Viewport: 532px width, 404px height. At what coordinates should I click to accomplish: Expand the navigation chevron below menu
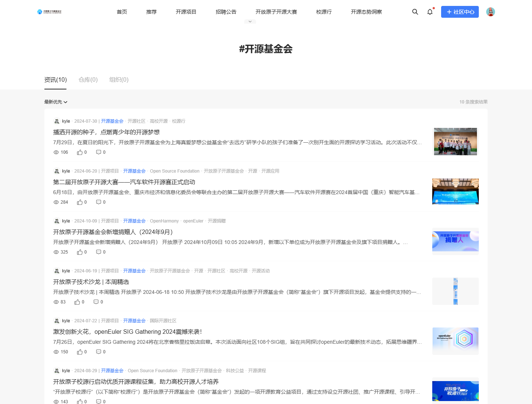click(x=250, y=21)
